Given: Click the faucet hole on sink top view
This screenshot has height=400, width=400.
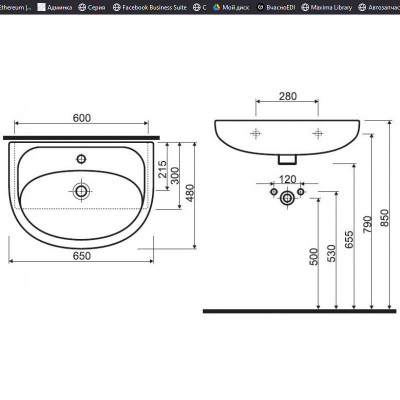Looking at the screenshot, I should click(x=81, y=159).
